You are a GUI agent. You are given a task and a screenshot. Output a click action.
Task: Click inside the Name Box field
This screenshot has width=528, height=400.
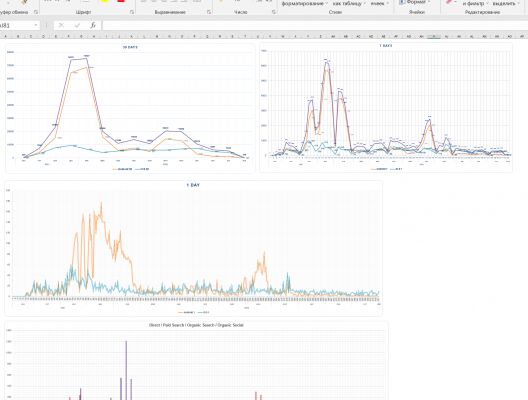16,25
